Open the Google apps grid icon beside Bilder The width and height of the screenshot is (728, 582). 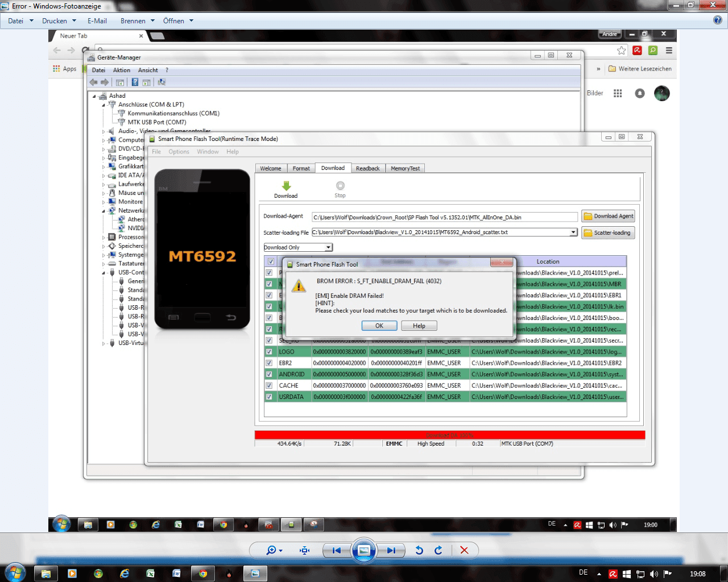[618, 93]
